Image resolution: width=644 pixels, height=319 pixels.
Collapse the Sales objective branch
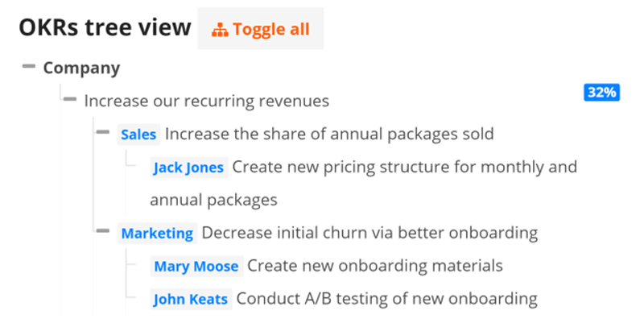(103, 132)
